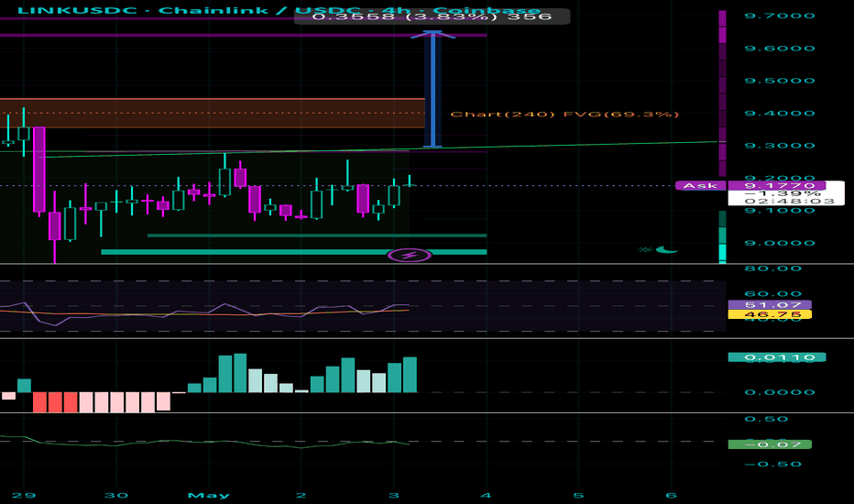Select the large magenta bearish candle
The height and width of the screenshot is (504, 854).
point(39,170)
